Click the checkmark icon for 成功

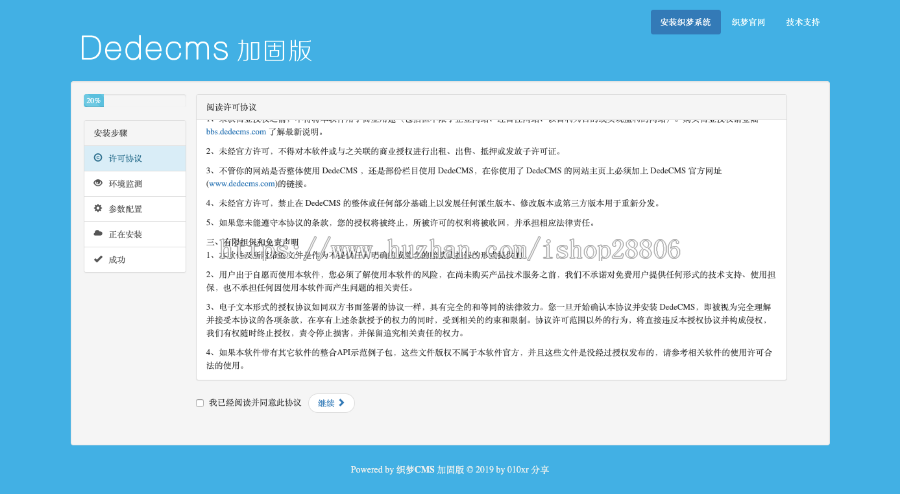pyautogui.click(x=97, y=259)
